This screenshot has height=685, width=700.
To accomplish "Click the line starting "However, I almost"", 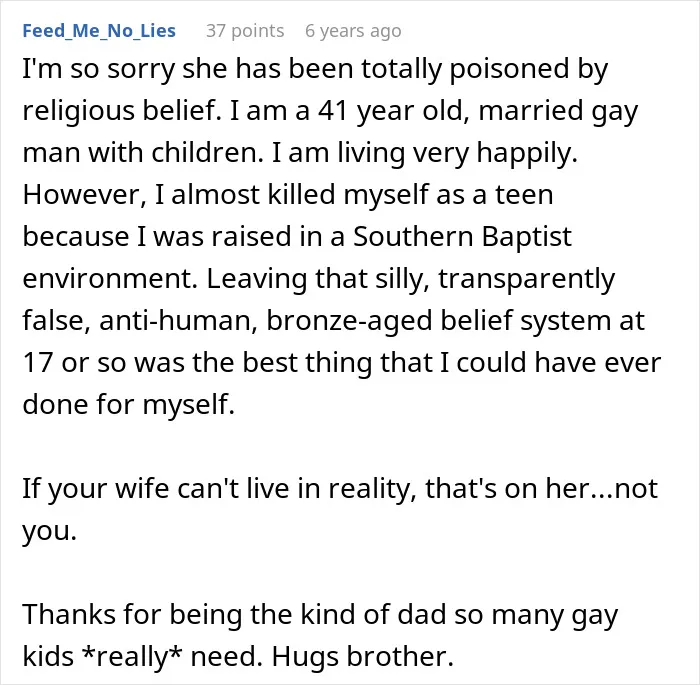I will pyautogui.click(x=288, y=196).
